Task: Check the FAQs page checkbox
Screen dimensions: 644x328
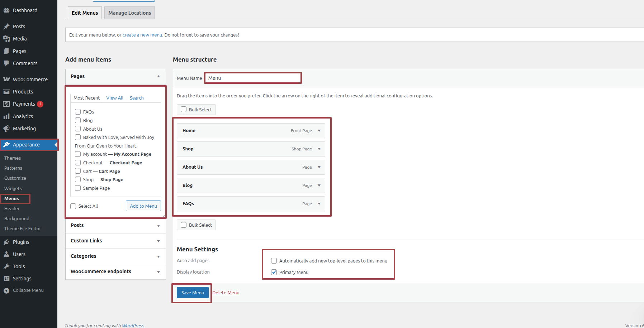Action: 78,112
